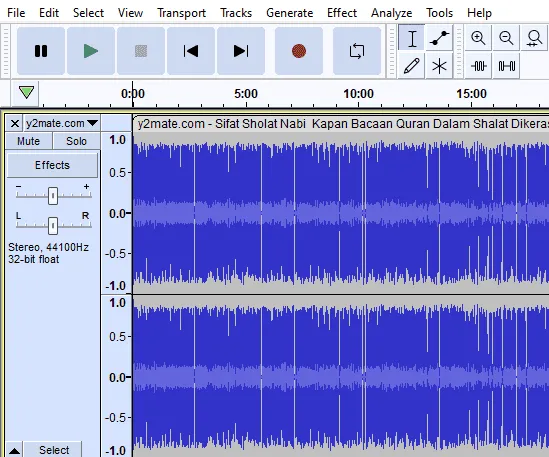Start playback with the green Play button
This screenshot has height=457, width=549.
91,51
